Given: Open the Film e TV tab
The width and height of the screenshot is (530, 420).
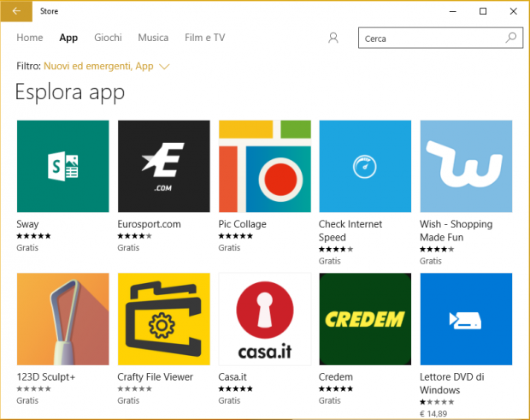Looking at the screenshot, I should 205,38.
